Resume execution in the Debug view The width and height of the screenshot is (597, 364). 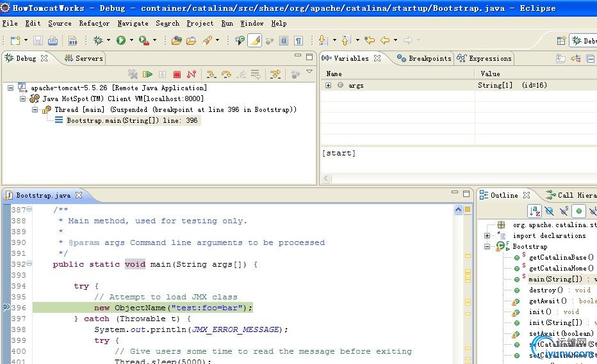[x=147, y=74]
